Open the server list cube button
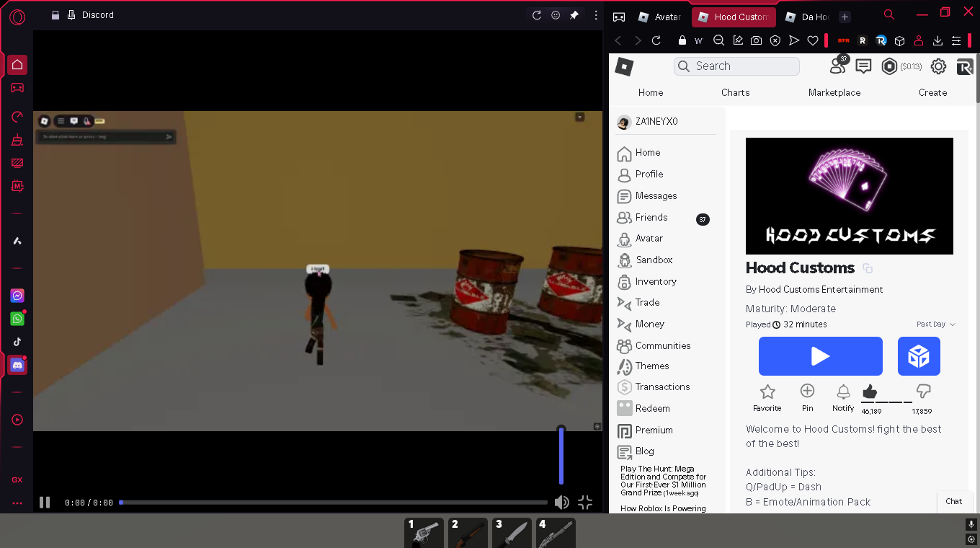The width and height of the screenshot is (980, 548). pyautogui.click(x=919, y=356)
